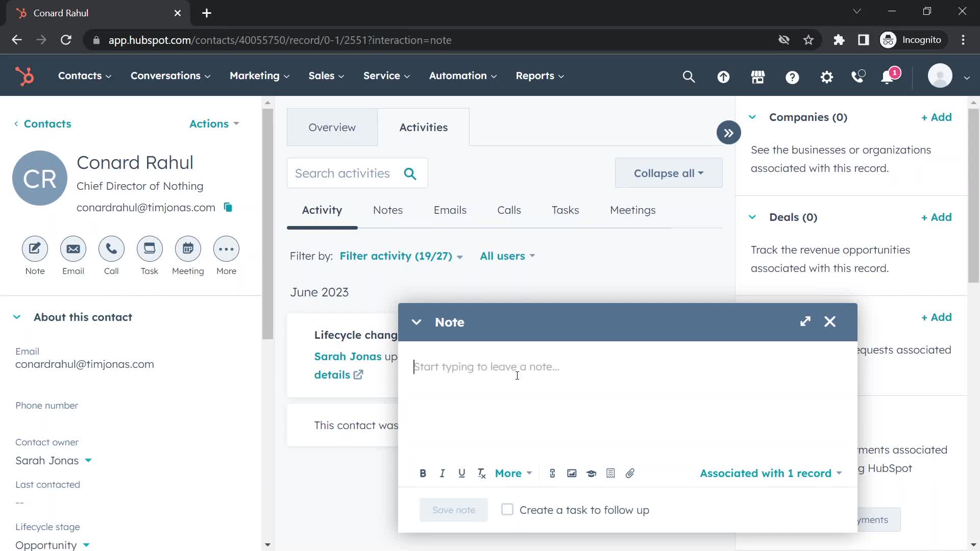Screen dimensions: 980x551
Task: Toggle the Note panel minimize chevron
Action: (x=416, y=321)
